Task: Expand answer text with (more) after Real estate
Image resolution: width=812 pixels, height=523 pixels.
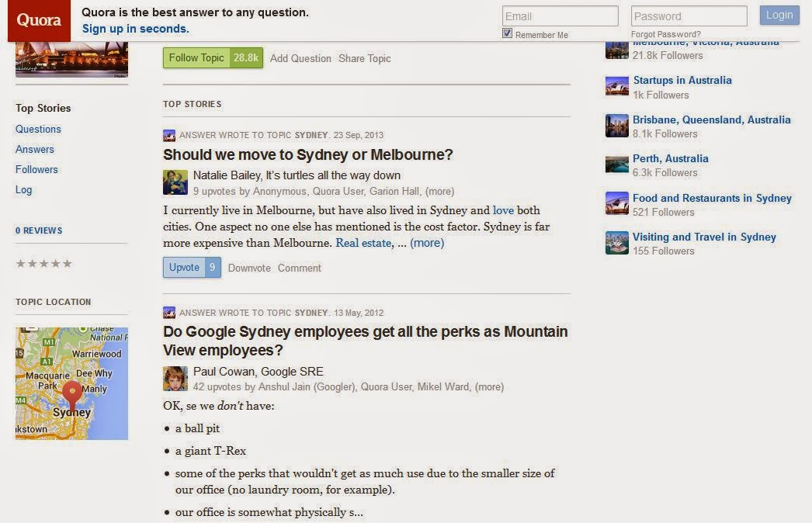Action: click(427, 243)
